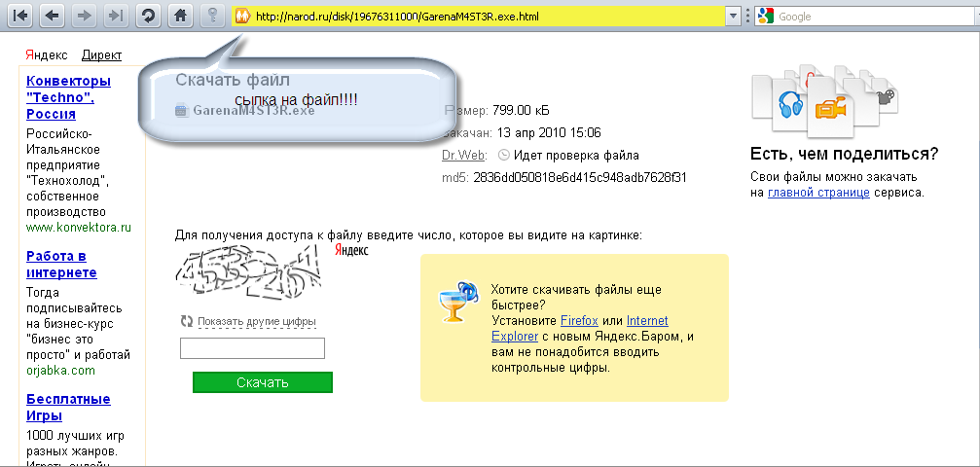Open ad 'Работа в интернете'
980x467 pixels.
[x=62, y=265]
